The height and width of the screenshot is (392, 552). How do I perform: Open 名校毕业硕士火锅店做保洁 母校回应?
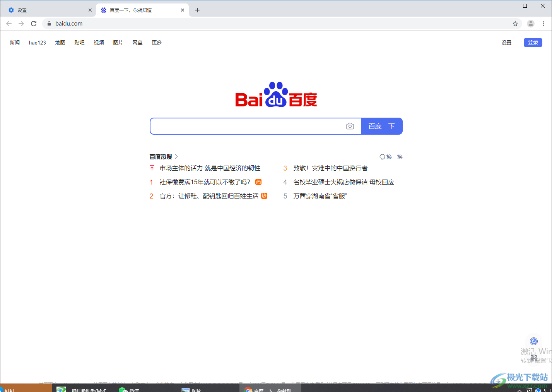click(x=344, y=182)
